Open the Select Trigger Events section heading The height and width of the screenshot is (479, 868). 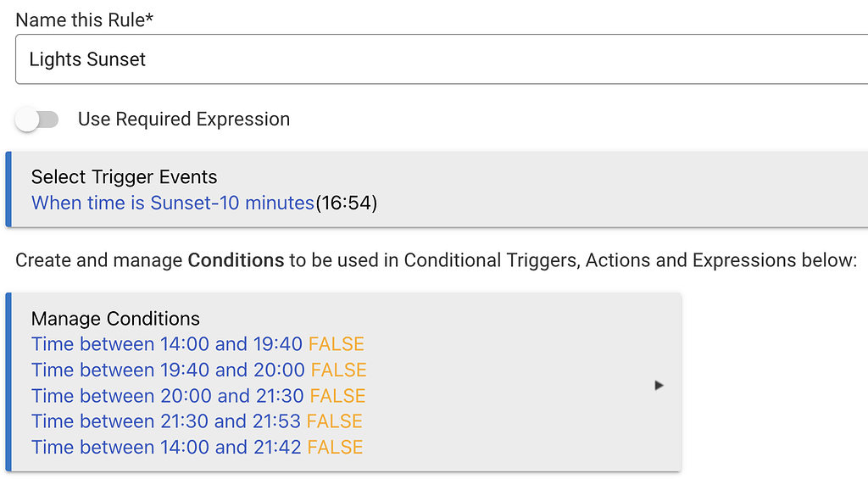tap(125, 177)
